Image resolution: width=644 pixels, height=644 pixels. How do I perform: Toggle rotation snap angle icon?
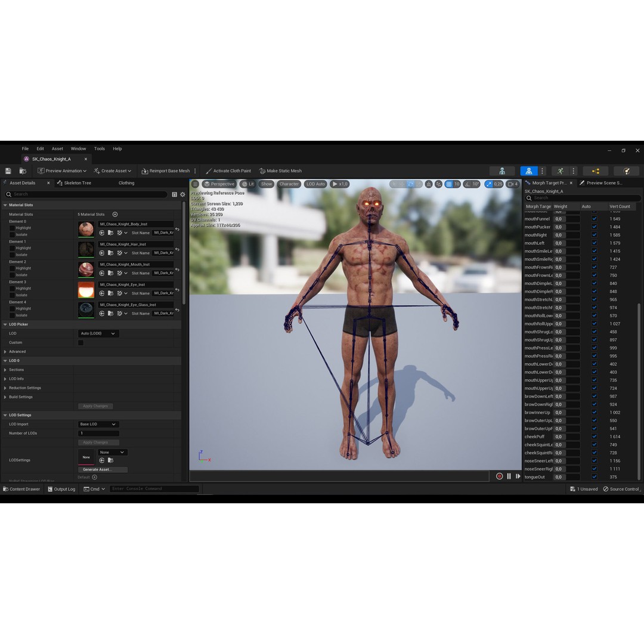(467, 184)
